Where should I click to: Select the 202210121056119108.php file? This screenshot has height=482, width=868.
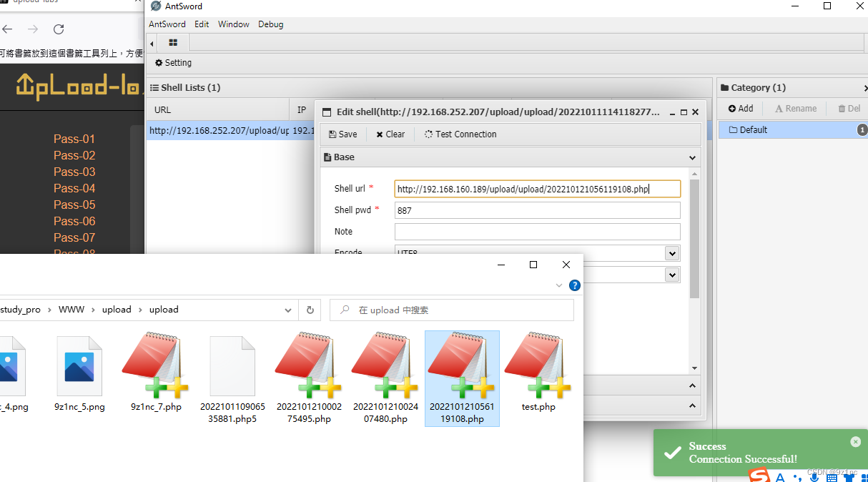[x=462, y=379]
